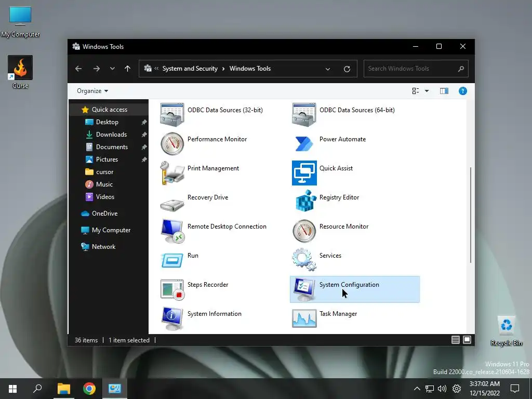This screenshot has width=532, height=399.
Task: Click the refresh icon in address bar
Action: tap(347, 69)
